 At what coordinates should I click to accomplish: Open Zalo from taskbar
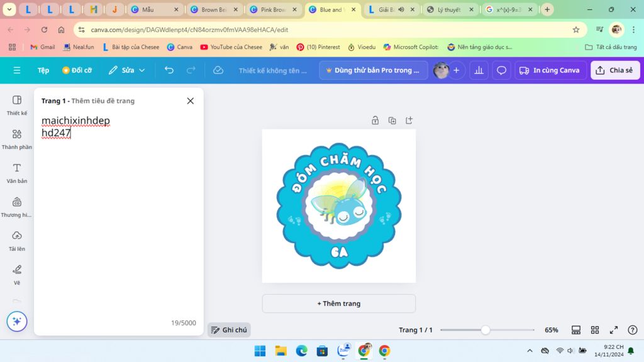click(343, 351)
